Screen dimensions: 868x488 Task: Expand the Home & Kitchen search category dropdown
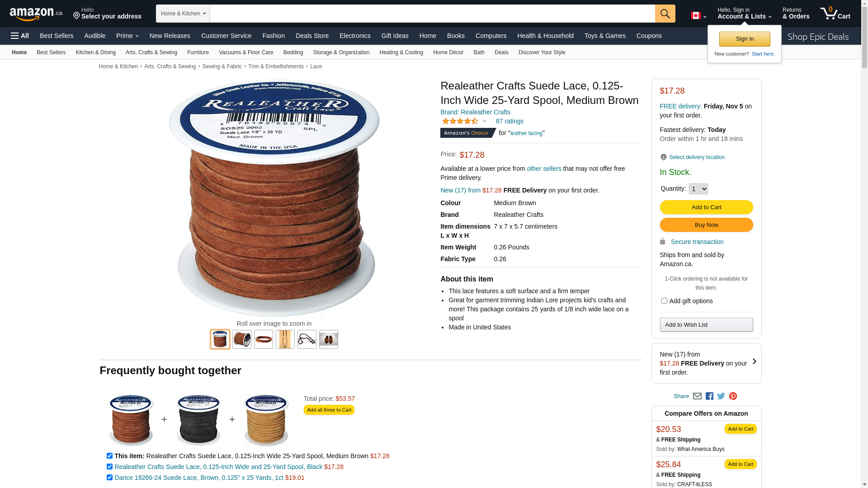[183, 14]
